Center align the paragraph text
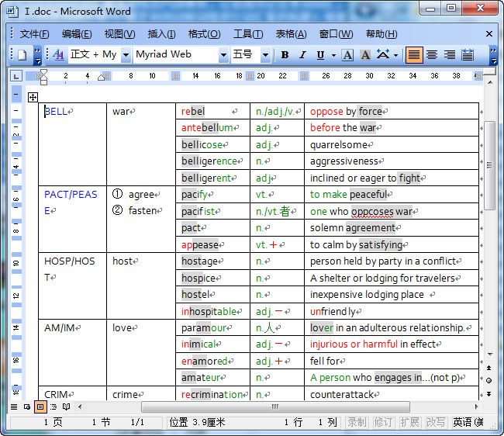The image size is (504, 436). tap(432, 55)
